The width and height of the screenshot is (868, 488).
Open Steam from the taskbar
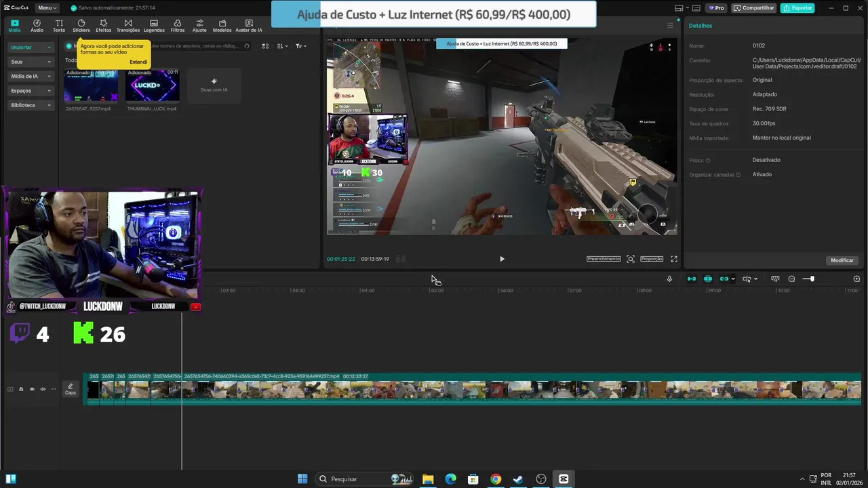click(x=518, y=479)
